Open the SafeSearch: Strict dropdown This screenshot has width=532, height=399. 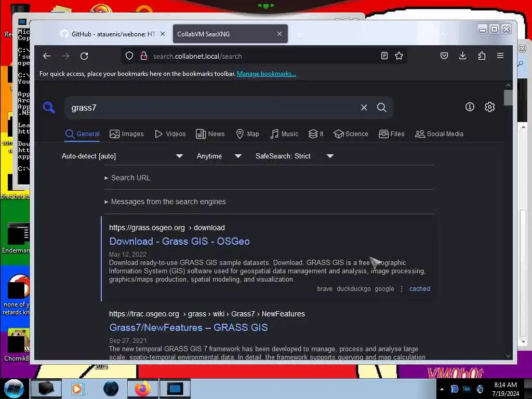pos(294,156)
